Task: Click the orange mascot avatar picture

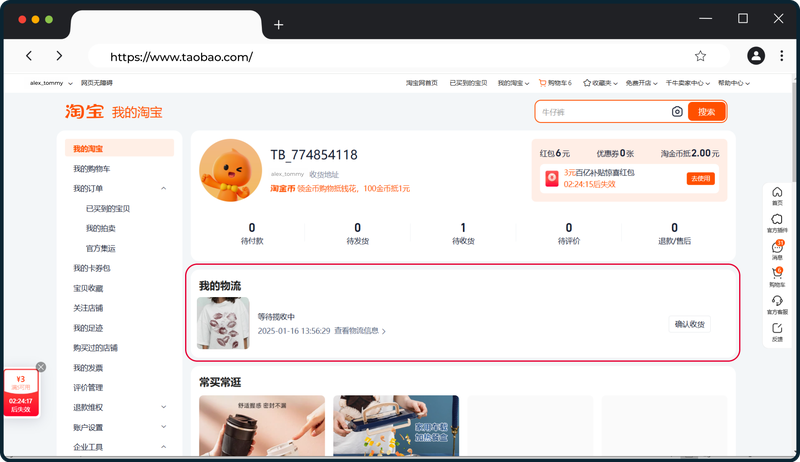Action: (x=230, y=170)
